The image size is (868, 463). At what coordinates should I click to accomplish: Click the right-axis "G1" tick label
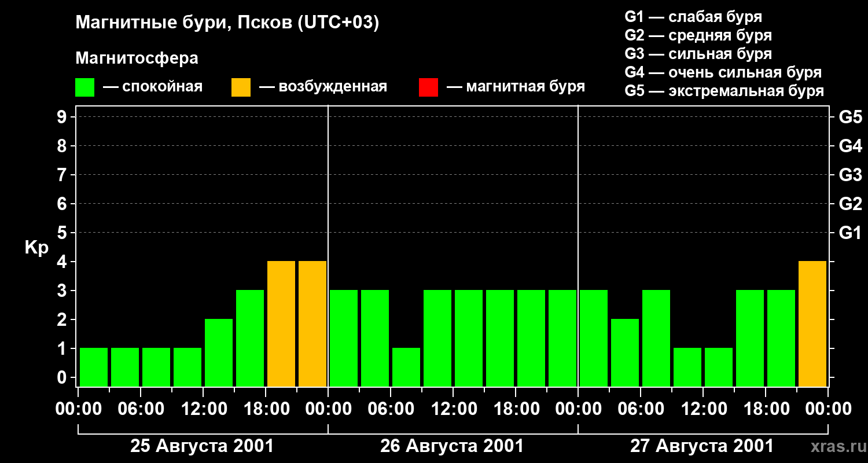click(x=850, y=233)
